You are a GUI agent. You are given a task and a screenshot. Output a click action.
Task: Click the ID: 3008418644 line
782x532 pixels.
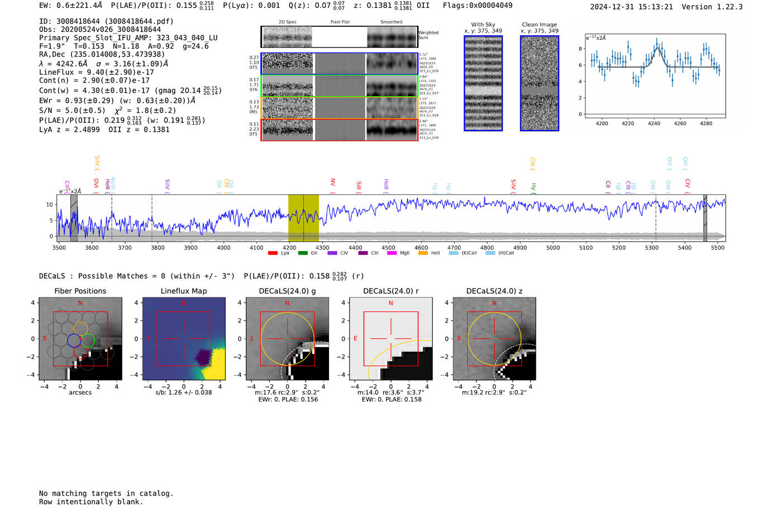(106, 21)
